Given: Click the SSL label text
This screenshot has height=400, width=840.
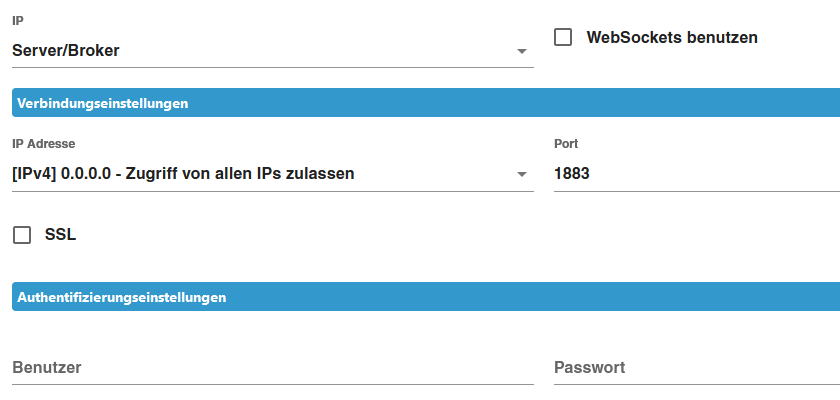Looking at the screenshot, I should click(61, 235).
